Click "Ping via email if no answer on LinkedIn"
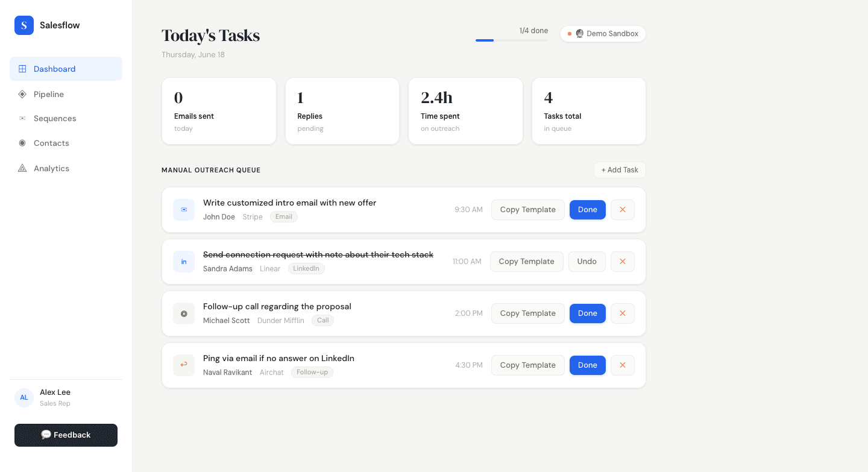The image size is (868, 472). [278, 359]
